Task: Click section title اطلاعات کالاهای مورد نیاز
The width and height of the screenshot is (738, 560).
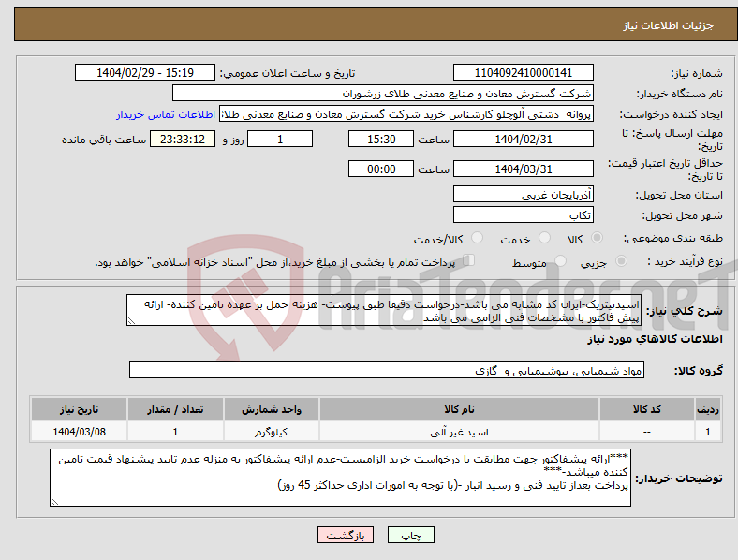Action: tap(655, 339)
